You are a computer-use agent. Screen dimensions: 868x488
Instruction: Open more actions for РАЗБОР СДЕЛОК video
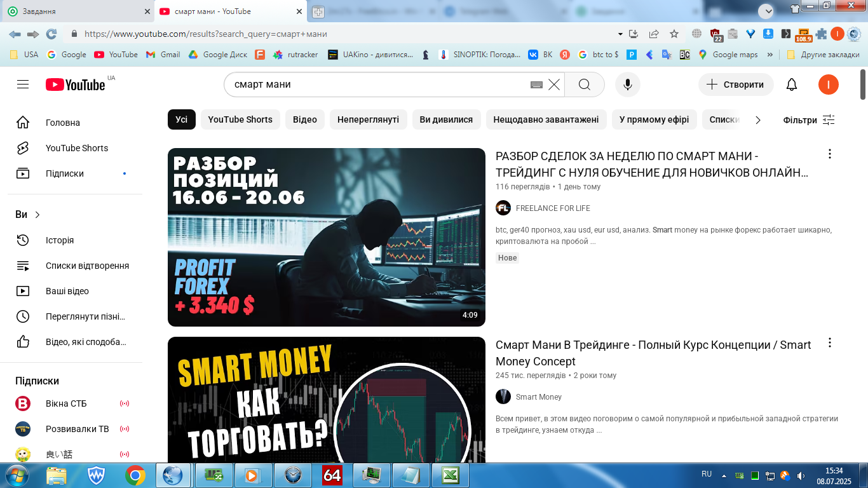[x=829, y=154]
